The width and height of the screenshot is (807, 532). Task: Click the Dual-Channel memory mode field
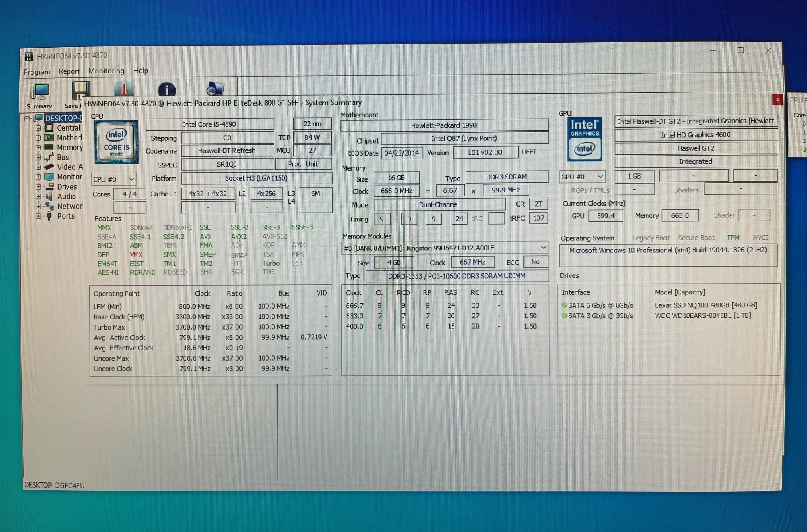click(x=439, y=204)
